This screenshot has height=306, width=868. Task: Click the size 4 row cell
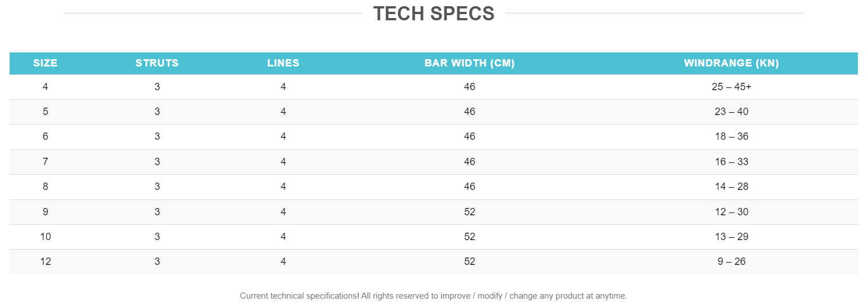[46, 87]
